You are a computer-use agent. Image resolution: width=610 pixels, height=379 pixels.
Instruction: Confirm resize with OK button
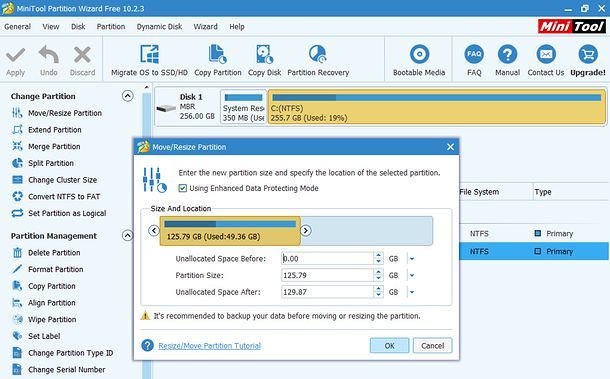point(389,346)
